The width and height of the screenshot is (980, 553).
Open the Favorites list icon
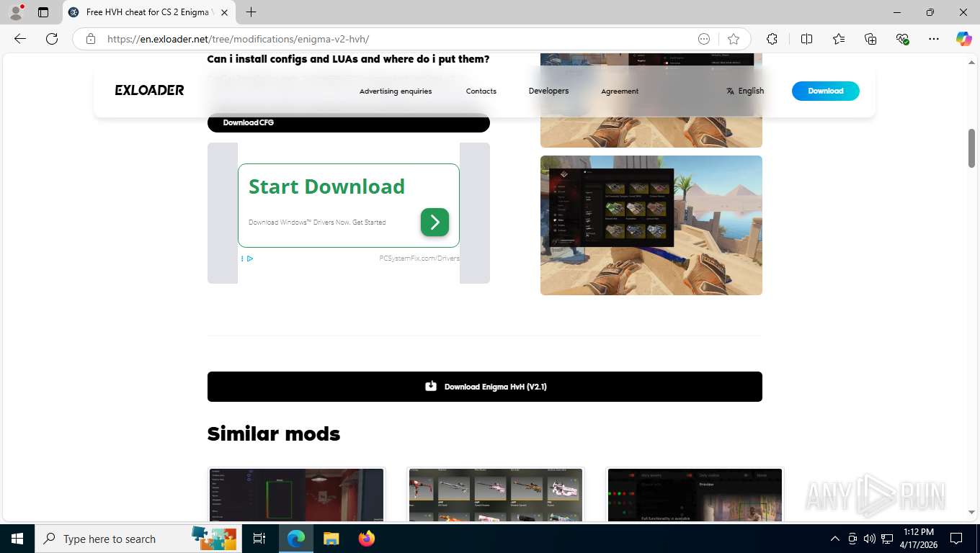tap(839, 39)
